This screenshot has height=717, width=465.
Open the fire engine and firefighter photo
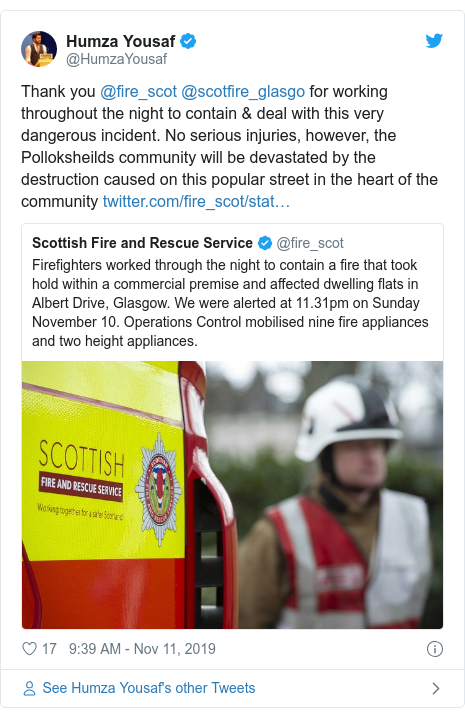point(232,495)
